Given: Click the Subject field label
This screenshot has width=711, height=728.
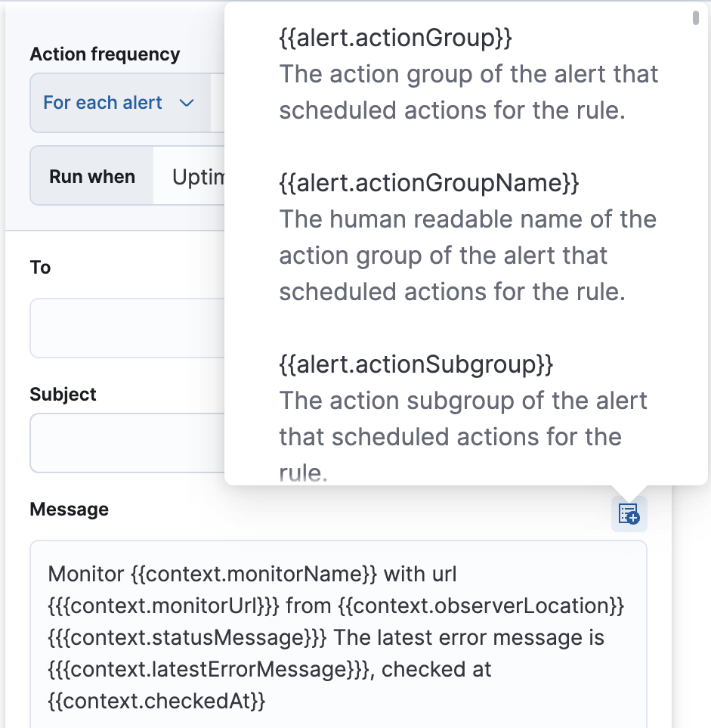Looking at the screenshot, I should click(x=63, y=394).
